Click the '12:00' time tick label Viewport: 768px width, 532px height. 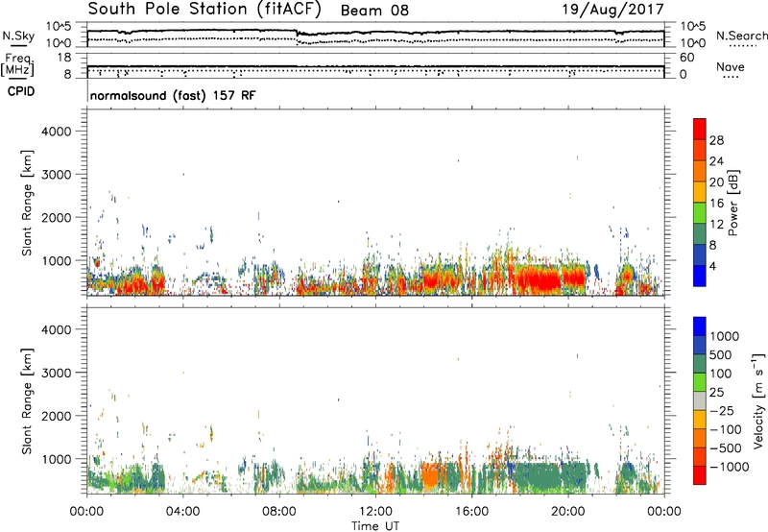point(375,512)
